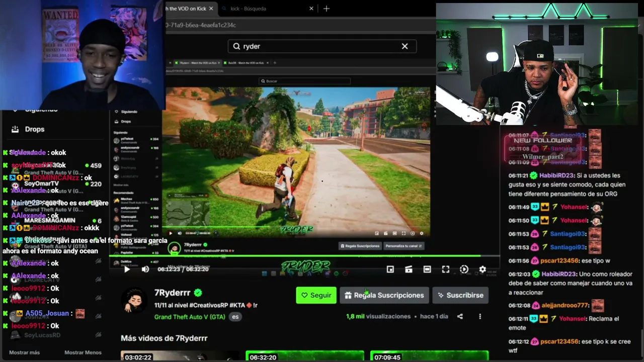Open SoyOmarTV channel in the sidebar
The image size is (644, 362).
point(55,187)
